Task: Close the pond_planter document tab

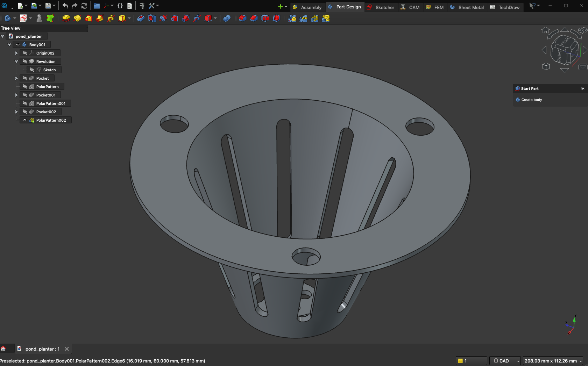Action: click(67, 349)
